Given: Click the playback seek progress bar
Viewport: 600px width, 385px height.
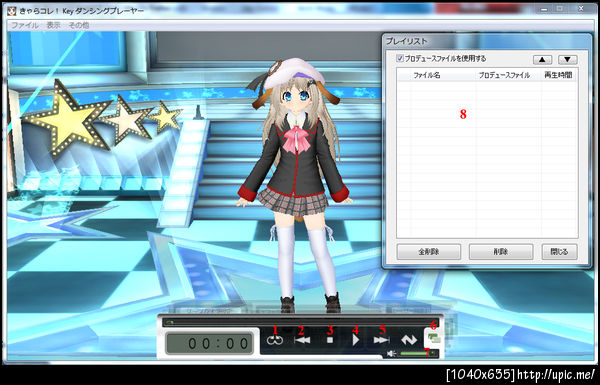Looking at the screenshot, I should 300,322.
